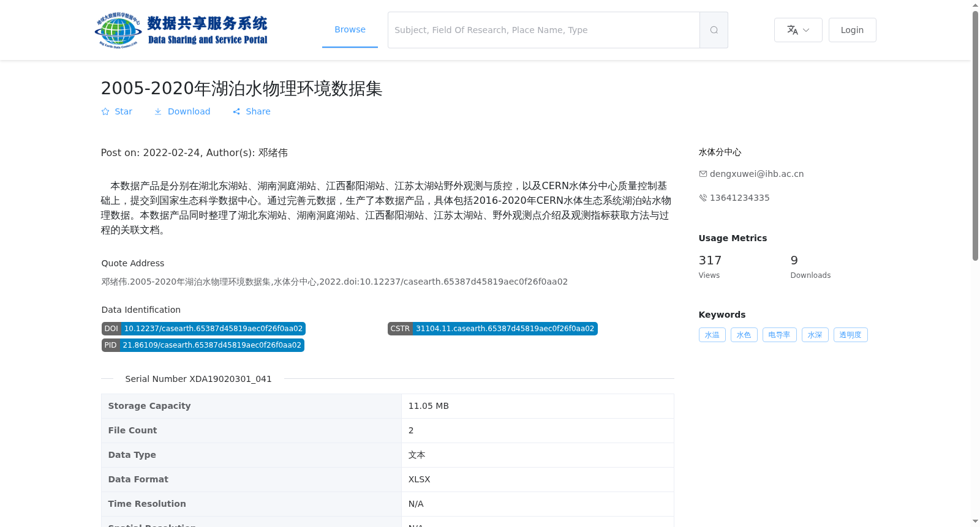Click the email envelope icon
This screenshot has height=527, width=980.
[703, 174]
